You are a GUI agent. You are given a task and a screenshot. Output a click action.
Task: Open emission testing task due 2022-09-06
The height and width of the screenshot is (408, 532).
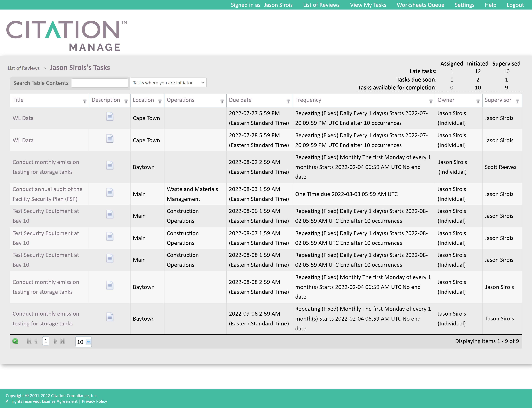click(46, 319)
